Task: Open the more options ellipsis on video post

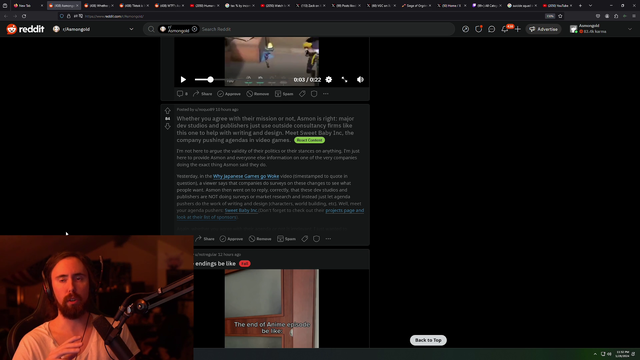Action: click(326, 94)
